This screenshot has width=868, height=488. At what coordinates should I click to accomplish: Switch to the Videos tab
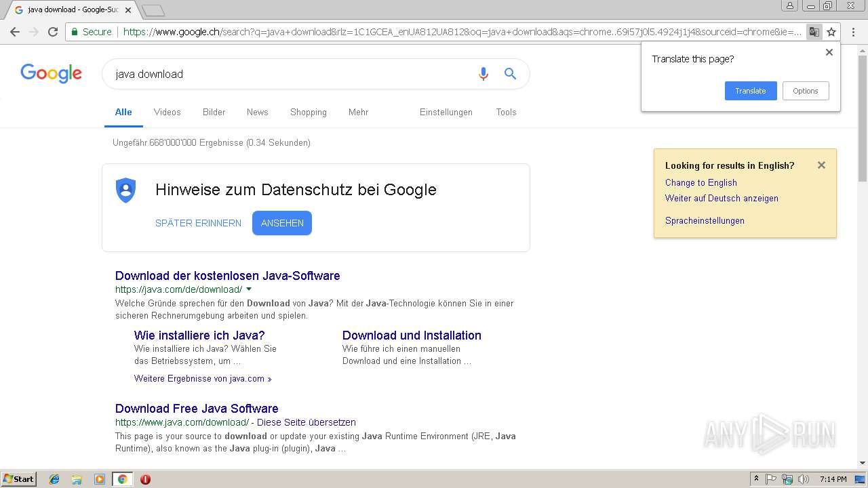click(x=167, y=113)
